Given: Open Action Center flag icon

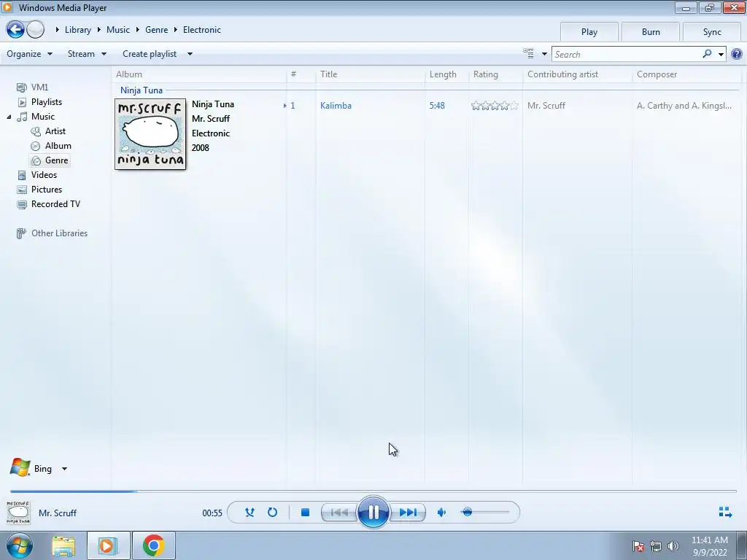Looking at the screenshot, I should [638, 546].
